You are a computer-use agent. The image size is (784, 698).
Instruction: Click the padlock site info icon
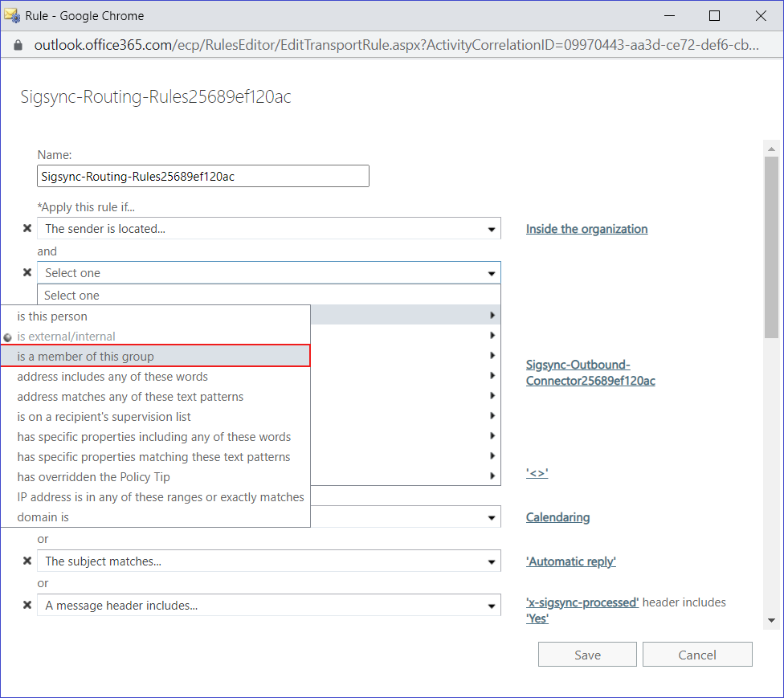point(18,45)
